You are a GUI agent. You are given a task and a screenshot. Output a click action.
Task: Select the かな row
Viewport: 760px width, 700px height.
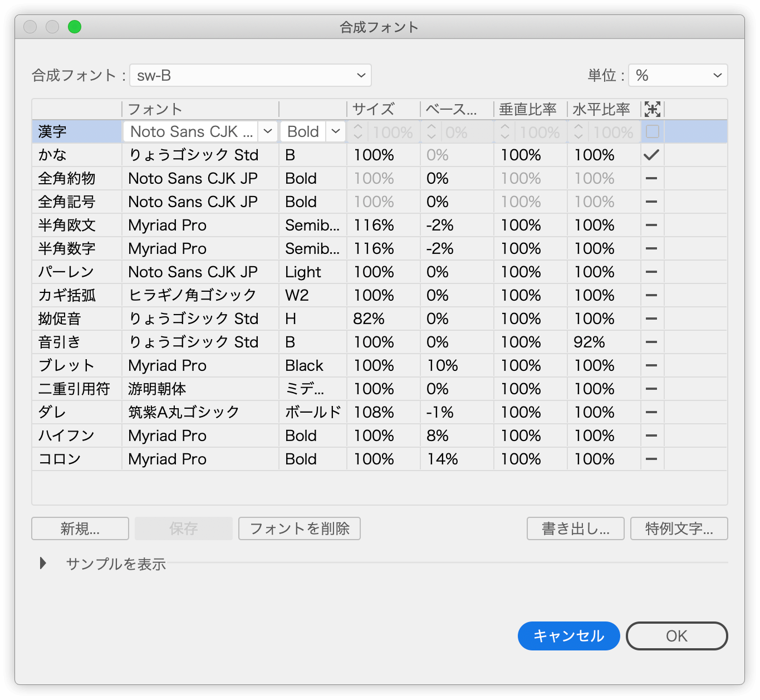tap(380, 155)
